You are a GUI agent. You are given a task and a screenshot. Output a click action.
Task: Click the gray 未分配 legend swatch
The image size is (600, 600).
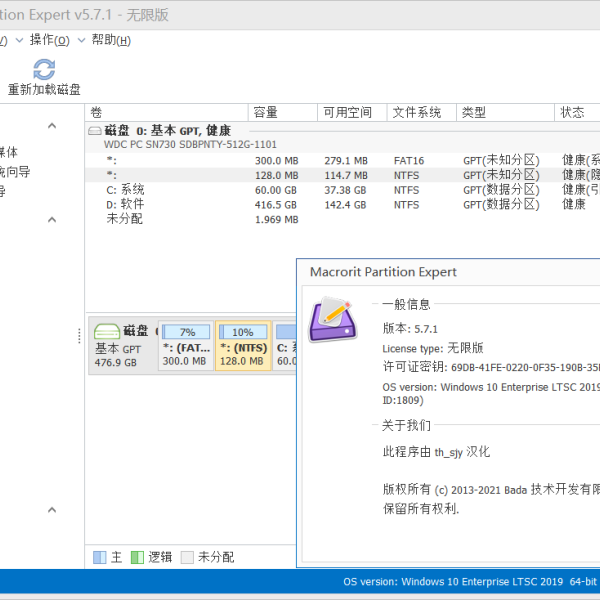point(187,557)
